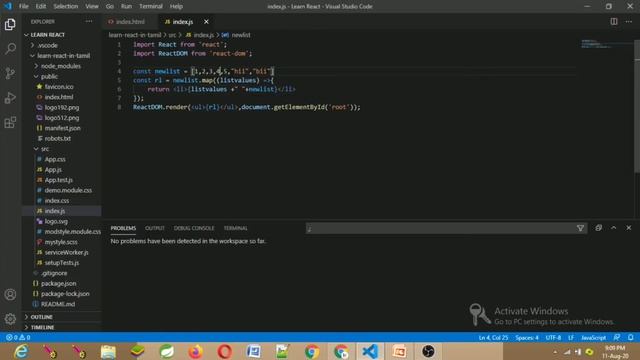
Task: Open the Terminal menu
Action: [151, 6]
